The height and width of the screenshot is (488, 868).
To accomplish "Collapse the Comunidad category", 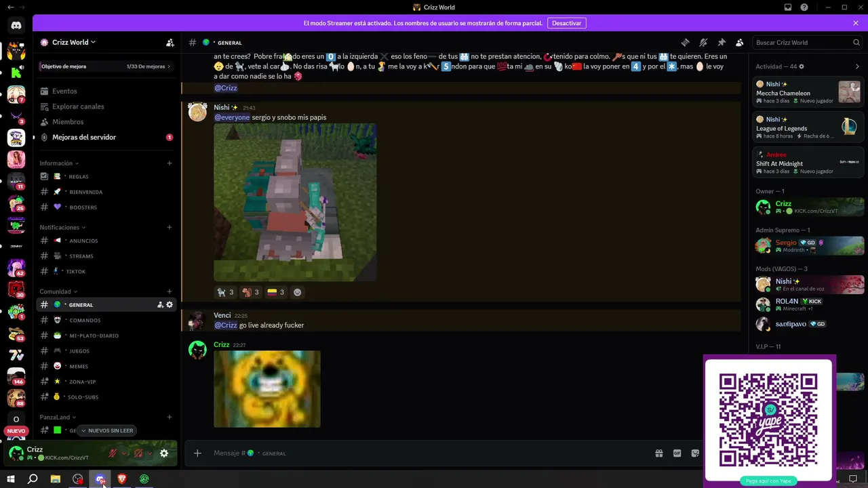I will pos(58,291).
